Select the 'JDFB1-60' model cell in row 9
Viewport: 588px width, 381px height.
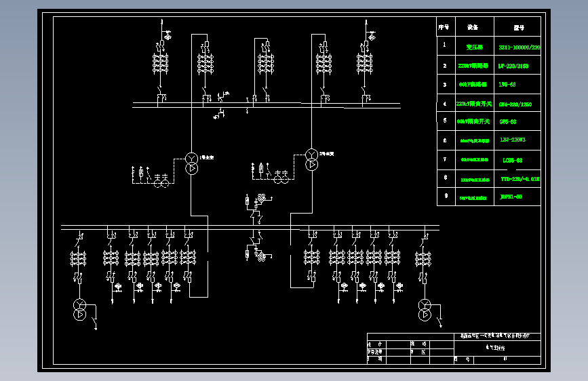(x=511, y=197)
